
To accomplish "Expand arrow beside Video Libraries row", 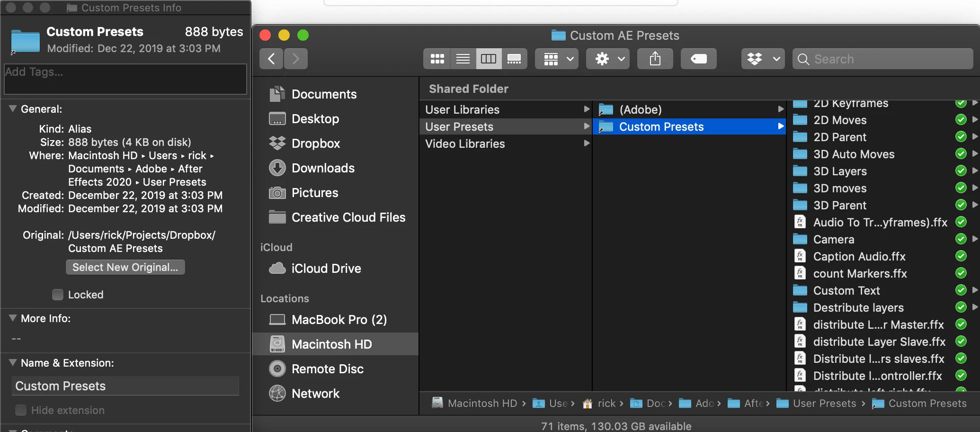I will tap(587, 143).
